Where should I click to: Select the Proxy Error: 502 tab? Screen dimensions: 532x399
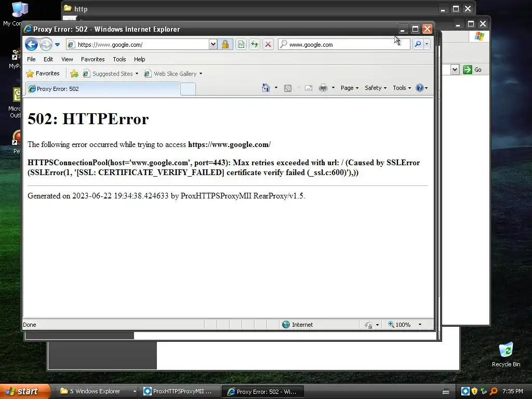(x=103, y=89)
